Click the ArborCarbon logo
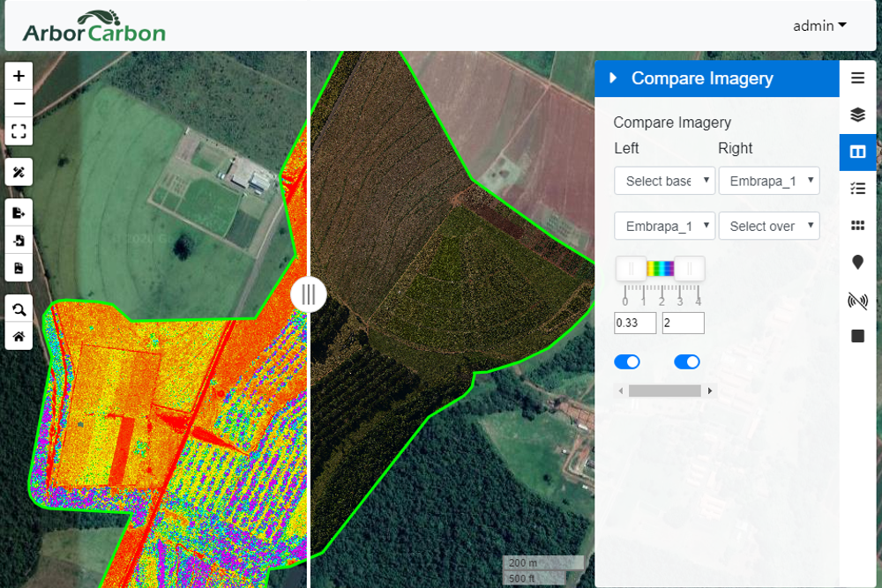 93,26
